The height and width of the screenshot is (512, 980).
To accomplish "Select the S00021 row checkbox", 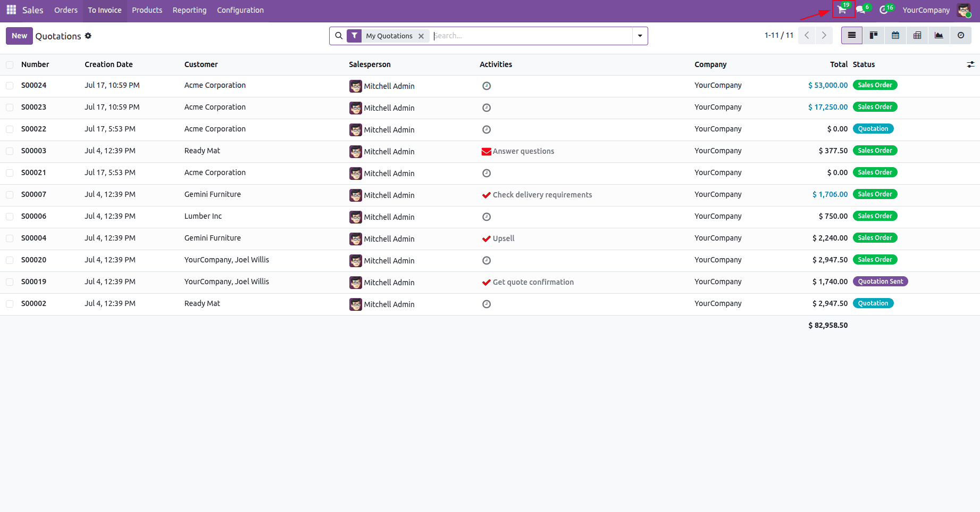I will (10, 173).
